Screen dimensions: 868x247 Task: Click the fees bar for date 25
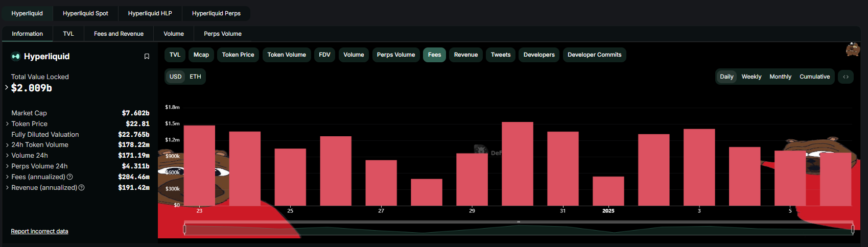[x=290, y=177]
